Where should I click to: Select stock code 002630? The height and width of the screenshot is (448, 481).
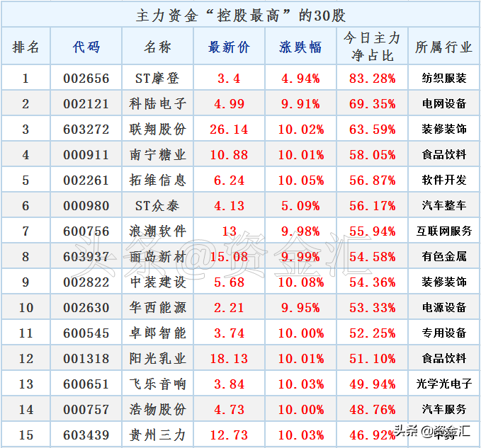[x=86, y=308]
